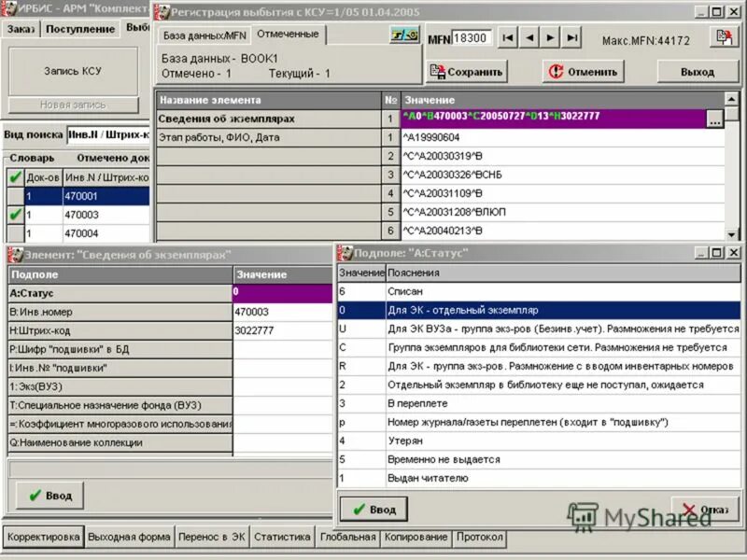
Task: Select status p Номер журнала/газеты переплетен
Action: coord(539,423)
